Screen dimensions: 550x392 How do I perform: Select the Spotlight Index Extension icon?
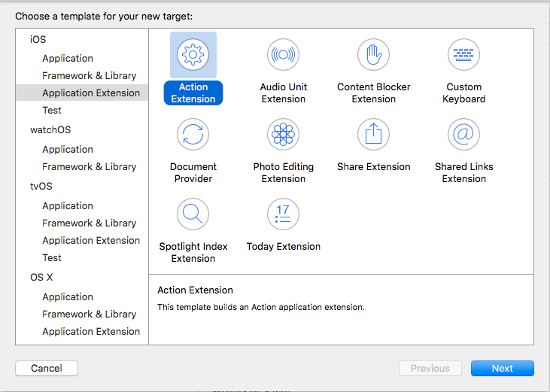[193, 214]
